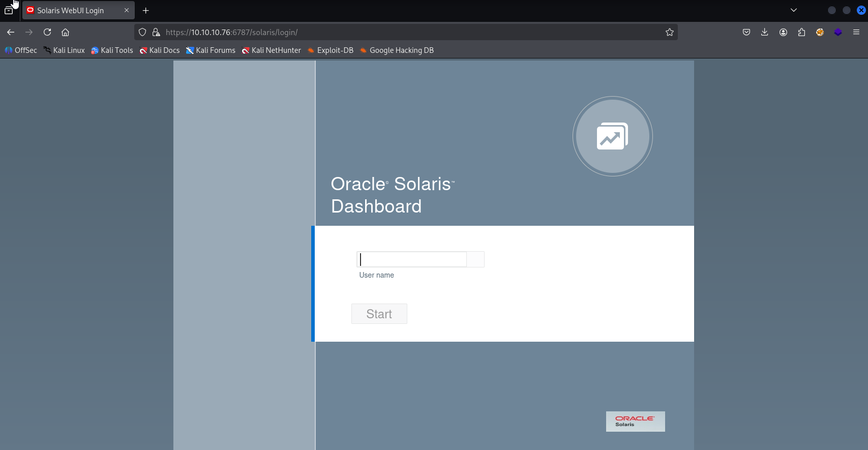Click the padlock site security icon
The width and height of the screenshot is (868, 450).
point(156,32)
